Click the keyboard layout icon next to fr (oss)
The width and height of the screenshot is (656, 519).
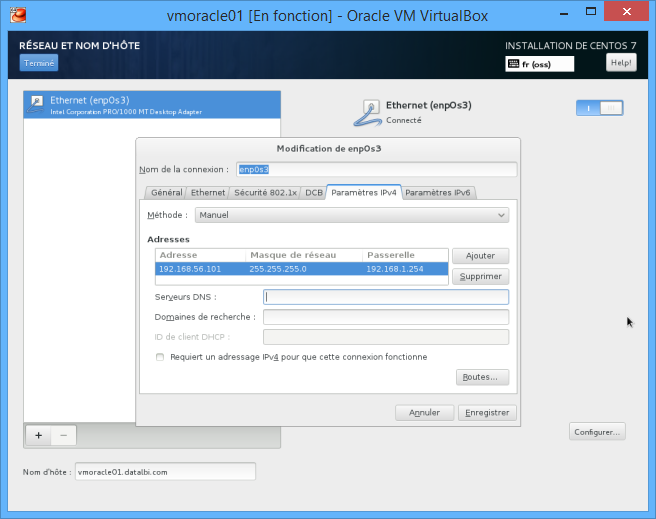[513, 64]
